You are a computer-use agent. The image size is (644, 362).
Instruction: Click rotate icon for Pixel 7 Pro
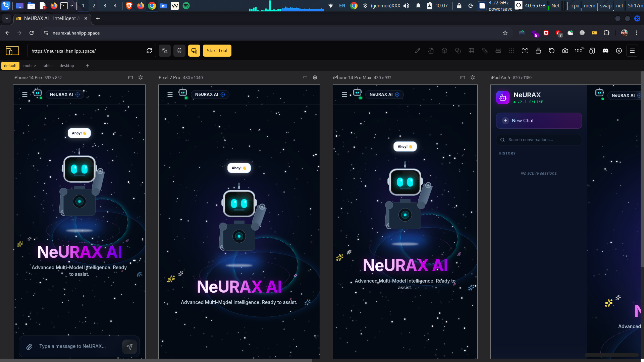[305, 77]
